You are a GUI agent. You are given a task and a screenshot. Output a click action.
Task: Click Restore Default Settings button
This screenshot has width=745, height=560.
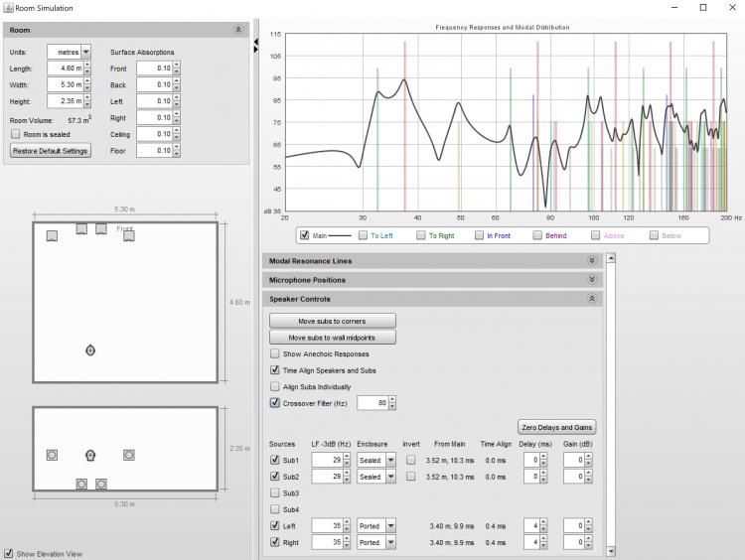tap(51, 151)
